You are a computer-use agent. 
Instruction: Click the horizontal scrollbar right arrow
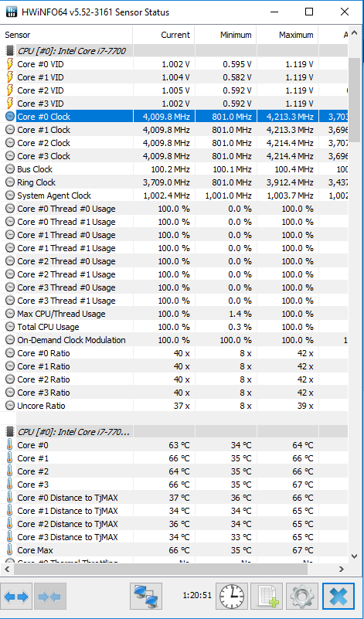tap(342, 570)
